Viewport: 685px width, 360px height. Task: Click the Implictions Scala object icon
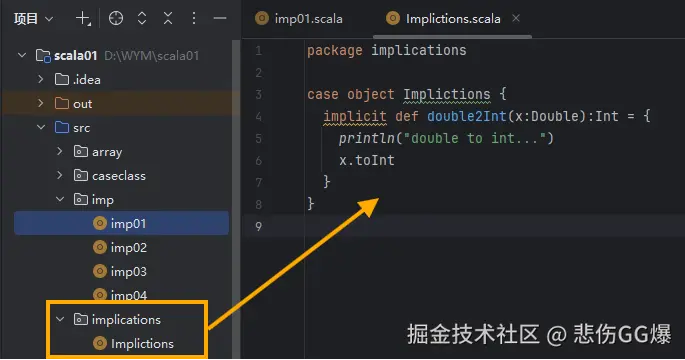(100, 343)
